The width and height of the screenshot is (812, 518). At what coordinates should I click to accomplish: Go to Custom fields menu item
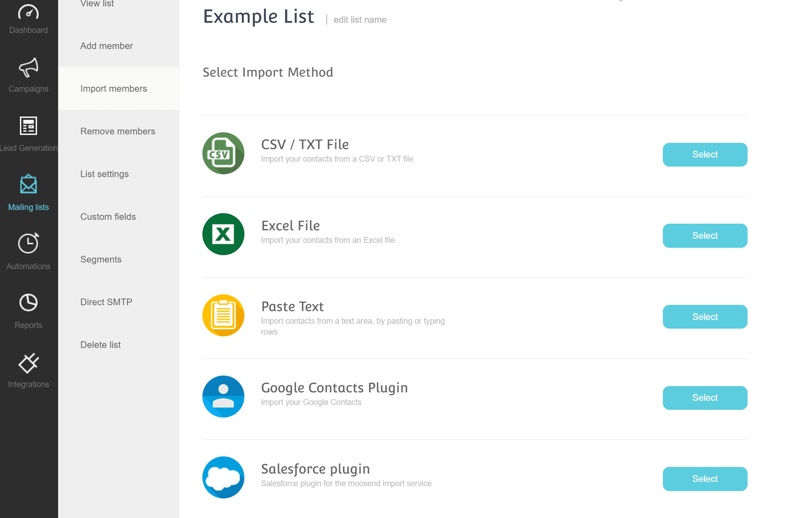coord(108,217)
